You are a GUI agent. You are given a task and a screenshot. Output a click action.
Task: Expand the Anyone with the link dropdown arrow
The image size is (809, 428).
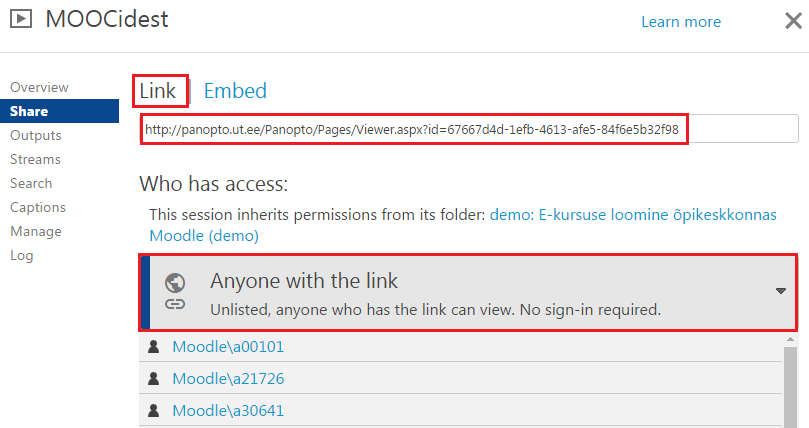(x=781, y=291)
